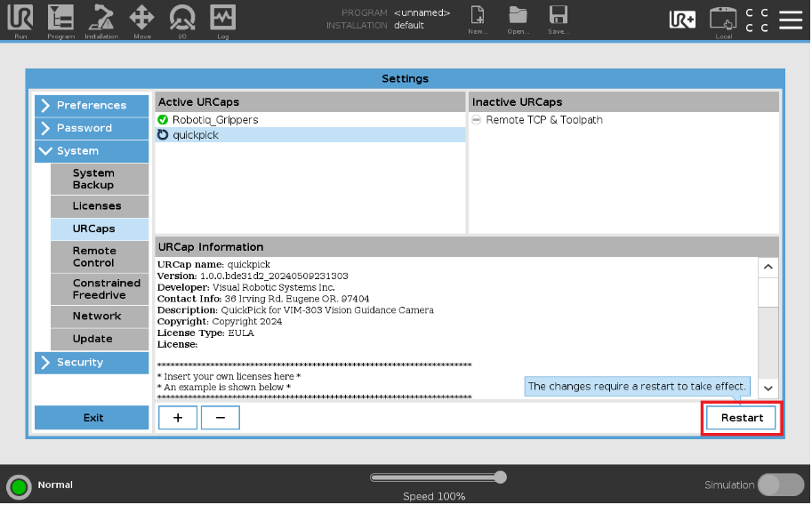This screenshot has height=505, width=812.
Task: Open System Backup settings
Action: tap(100, 180)
